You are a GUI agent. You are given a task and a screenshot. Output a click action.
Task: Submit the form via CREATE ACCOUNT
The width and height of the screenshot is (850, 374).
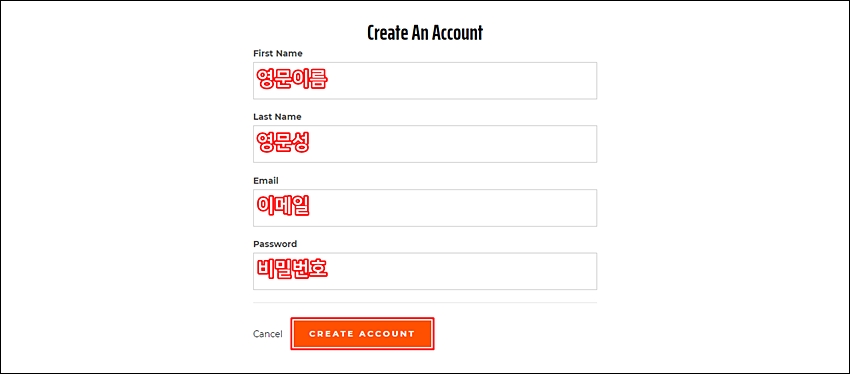pos(362,334)
